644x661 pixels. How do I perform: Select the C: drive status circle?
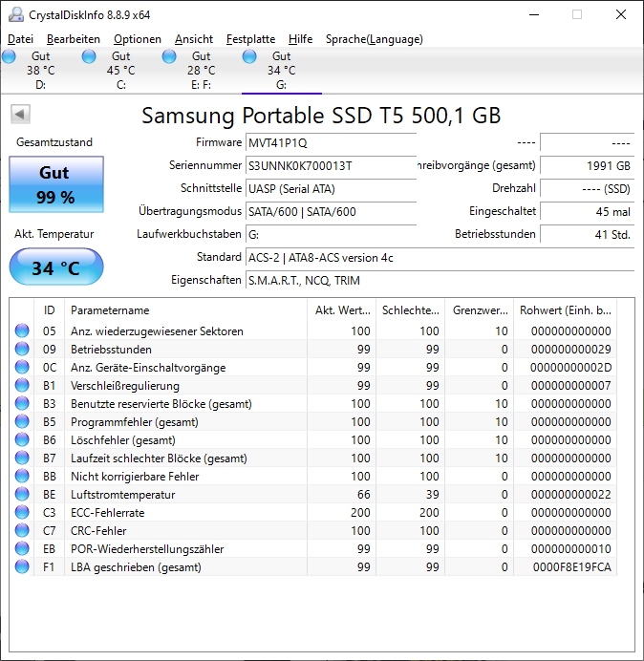89,56
